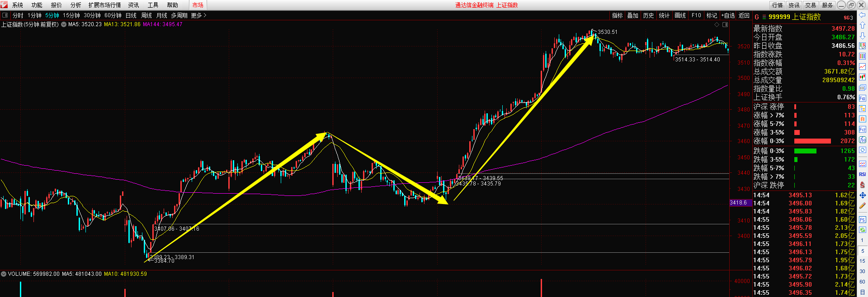Viewport: 868px width, 297px height.
Task: Open the 资讯 menu in menu bar
Action: [134, 5]
